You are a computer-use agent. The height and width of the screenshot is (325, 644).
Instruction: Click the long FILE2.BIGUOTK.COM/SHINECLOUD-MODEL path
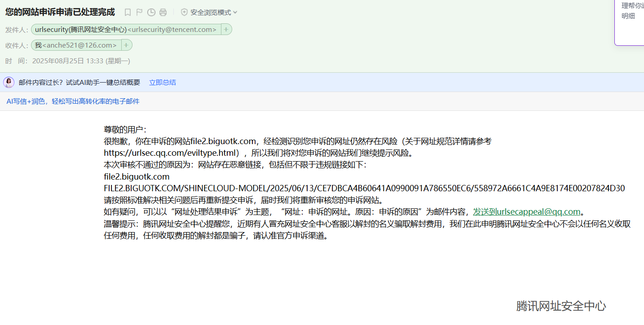point(364,188)
